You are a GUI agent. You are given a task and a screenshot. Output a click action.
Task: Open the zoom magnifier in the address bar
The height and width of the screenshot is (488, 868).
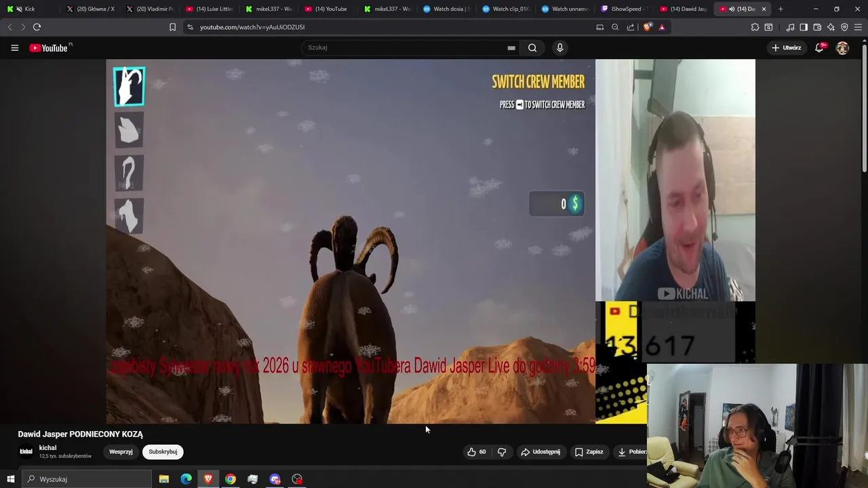click(615, 27)
